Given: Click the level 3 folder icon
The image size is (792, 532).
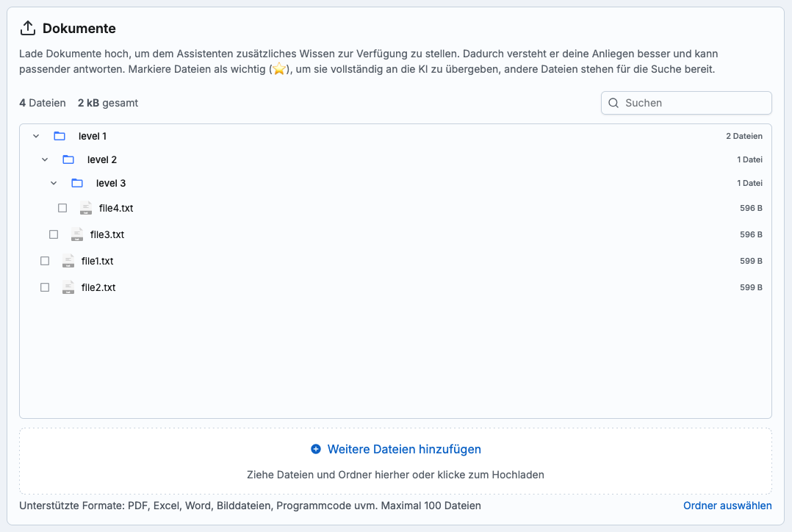Looking at the screenshot, I should pyautogui.click(x=77, y=183).
